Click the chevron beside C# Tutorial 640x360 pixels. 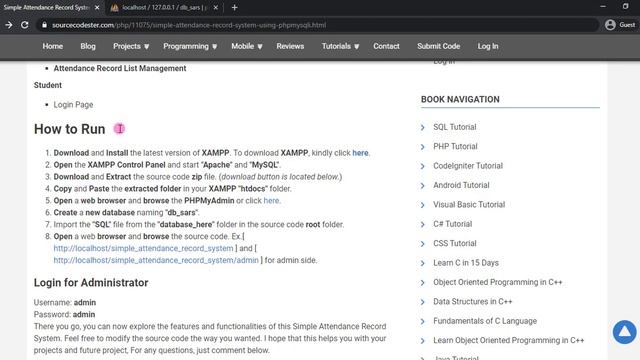point(423,224)
